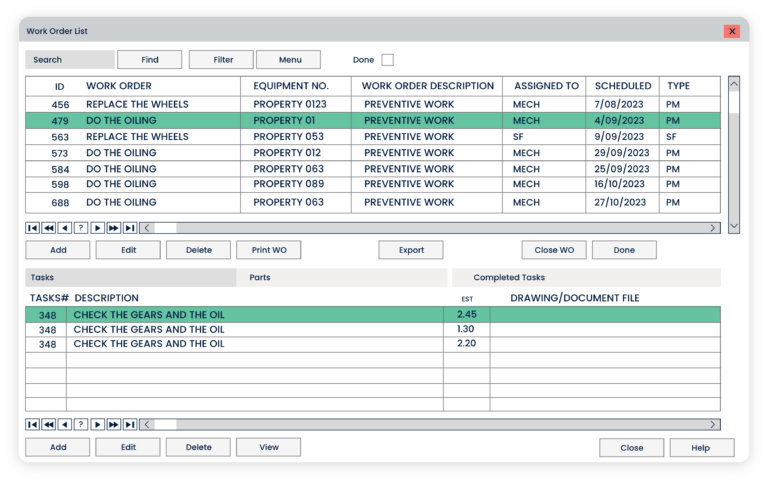Image resolution: width=768 pixels, height=483 pixels.
Task: Go to first record in work order navigator
Action: coord(32,228)
